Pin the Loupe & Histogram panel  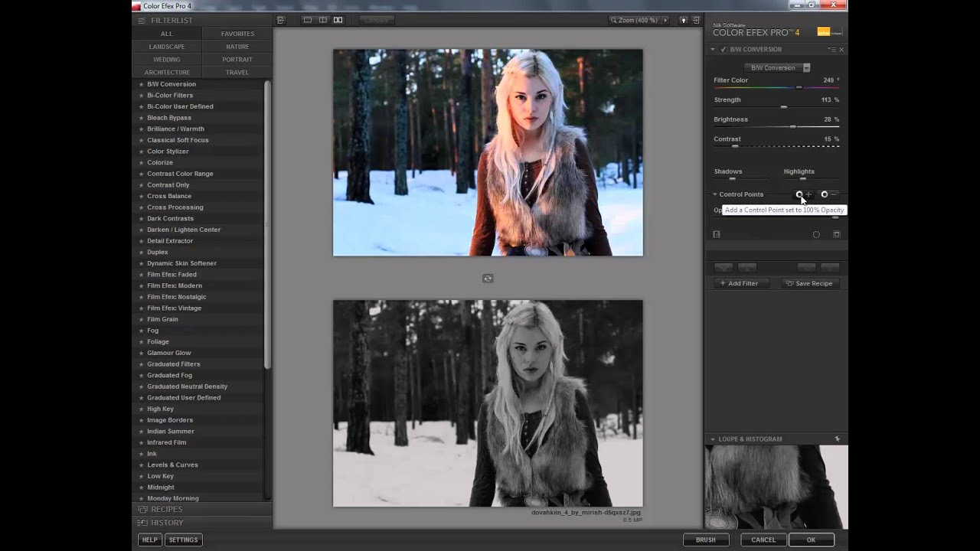[x=837, y=439]
